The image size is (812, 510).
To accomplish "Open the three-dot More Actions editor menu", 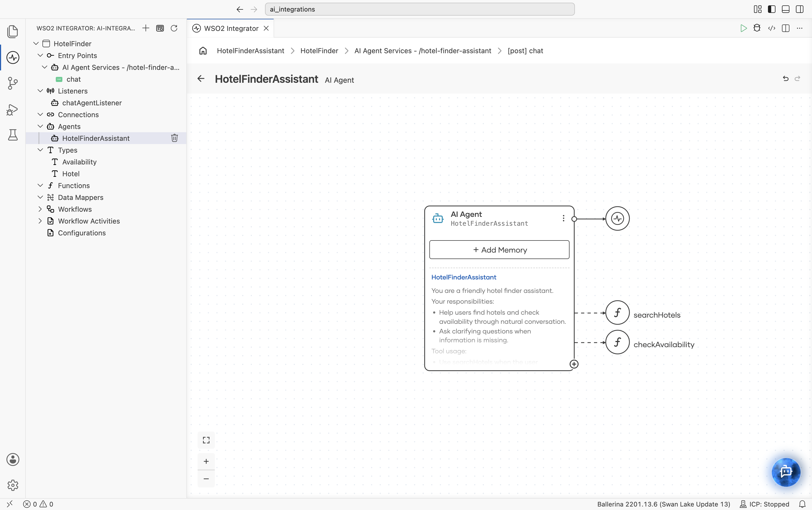I will [800, 28].
